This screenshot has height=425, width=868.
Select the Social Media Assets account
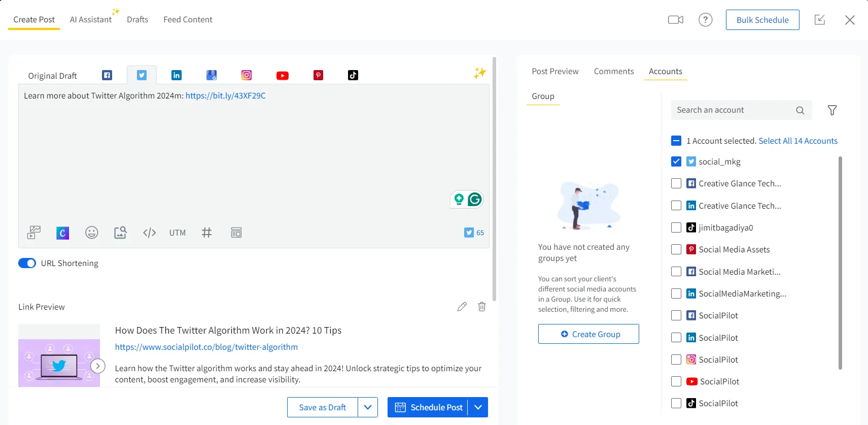click(x=676, y=249)
